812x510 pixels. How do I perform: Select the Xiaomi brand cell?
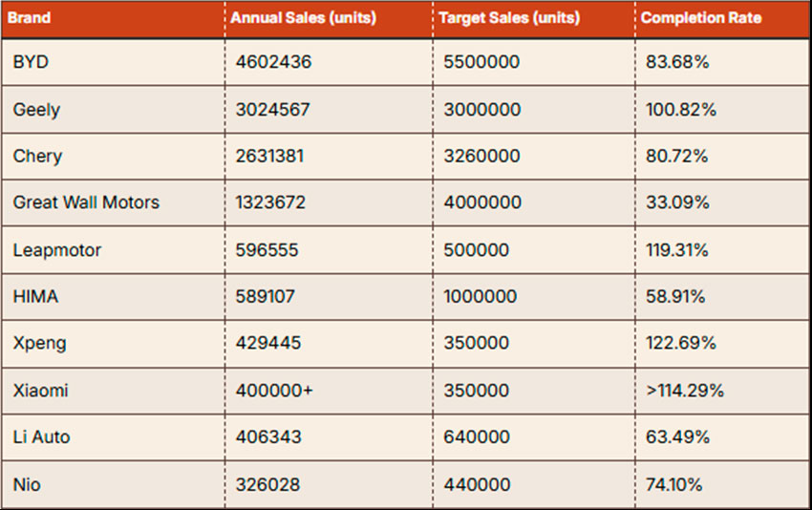tap(41, 390)
